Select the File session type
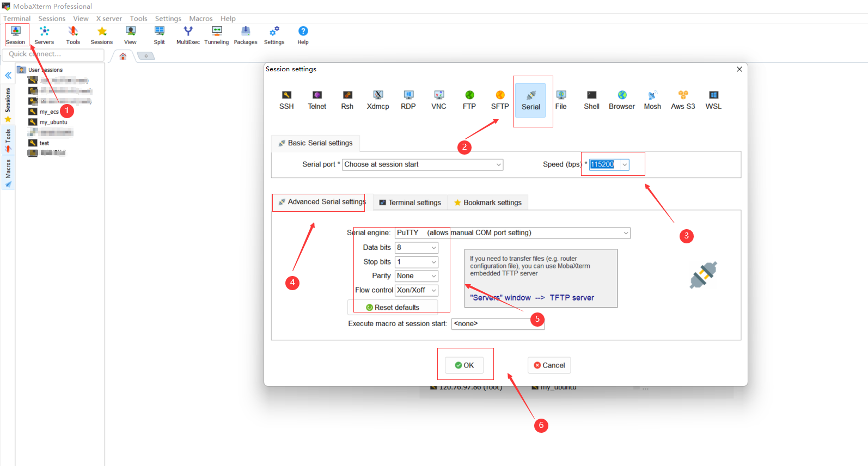Viewport: 868px width, 466px height. tap(561, 100)
